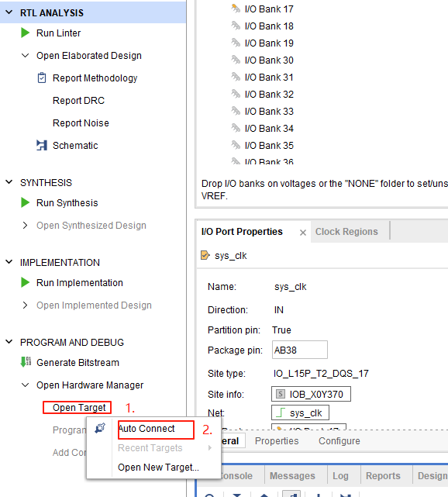This screenshot has width=448, height=497.
Task: Click the I/O Bank 17 pin icon
Action: tap(236, 9)
